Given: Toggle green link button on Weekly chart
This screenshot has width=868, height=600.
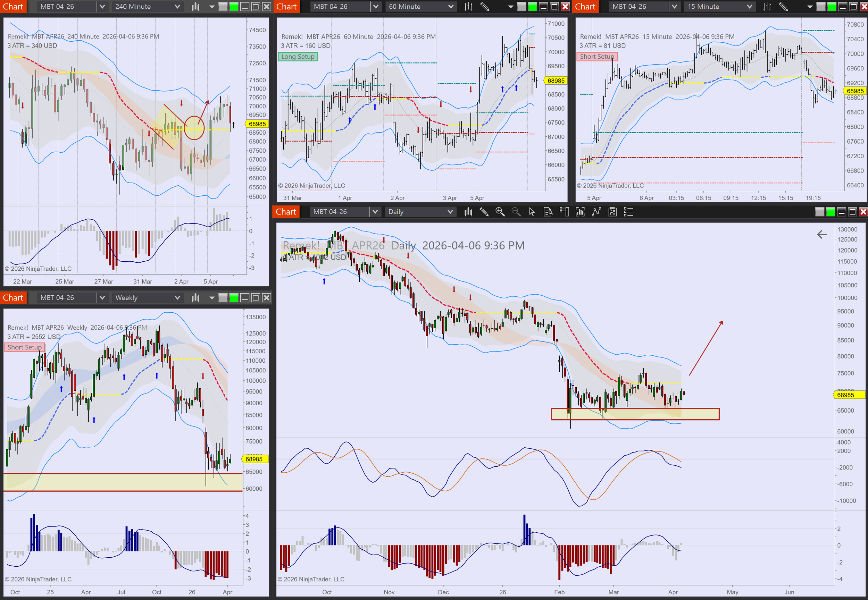Looking at the screenshot, I should pyautogui.click(x=234, y=298).
